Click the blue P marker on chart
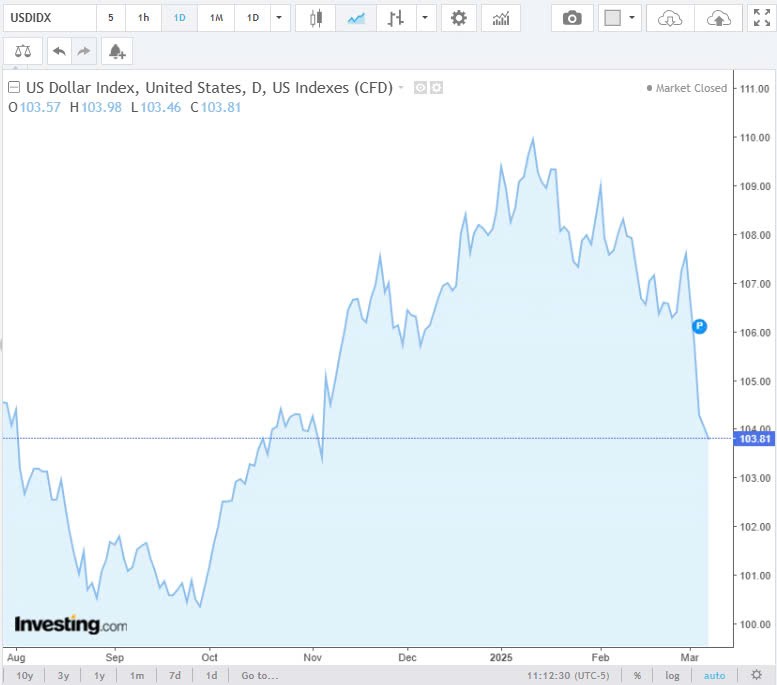 click(699, 326)
